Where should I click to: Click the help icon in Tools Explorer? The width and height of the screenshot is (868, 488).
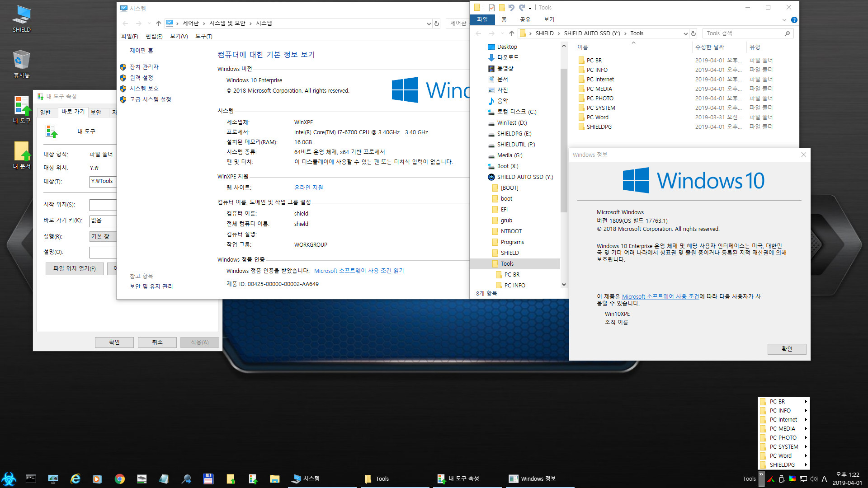[794, 20]
